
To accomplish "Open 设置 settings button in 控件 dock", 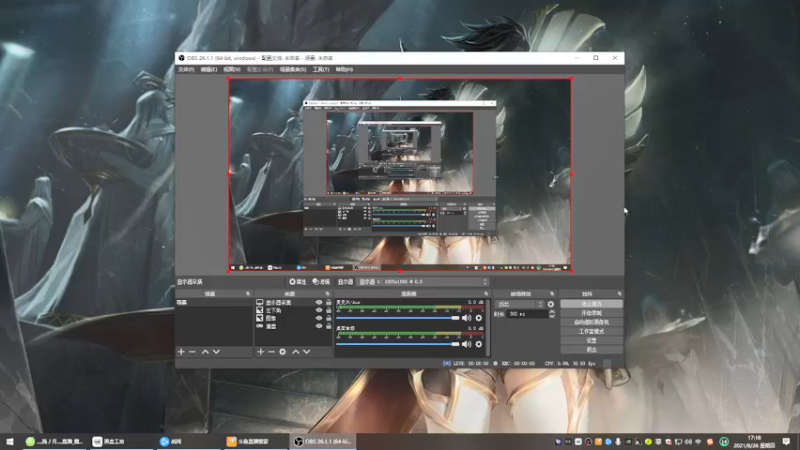I will click(591, 340).
